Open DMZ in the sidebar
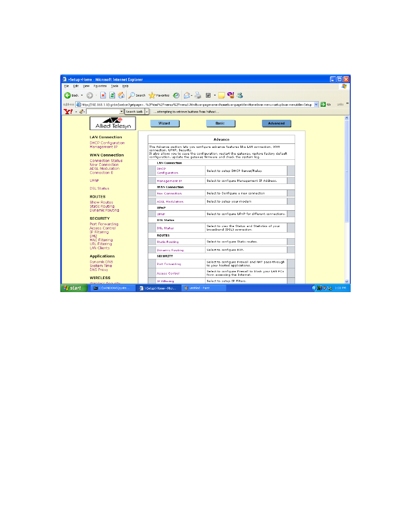The height and width of the screenshot is (532, 411). 93,236
